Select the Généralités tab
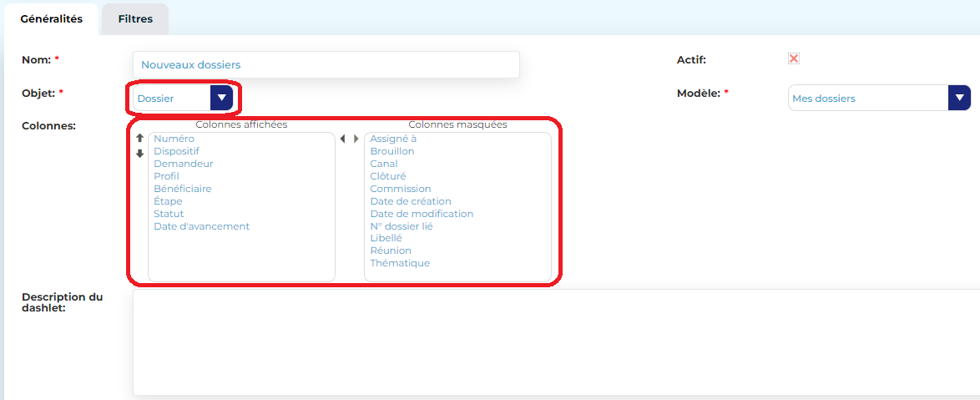Viewport: 980px width, 400px height. (x=52, y=19)
